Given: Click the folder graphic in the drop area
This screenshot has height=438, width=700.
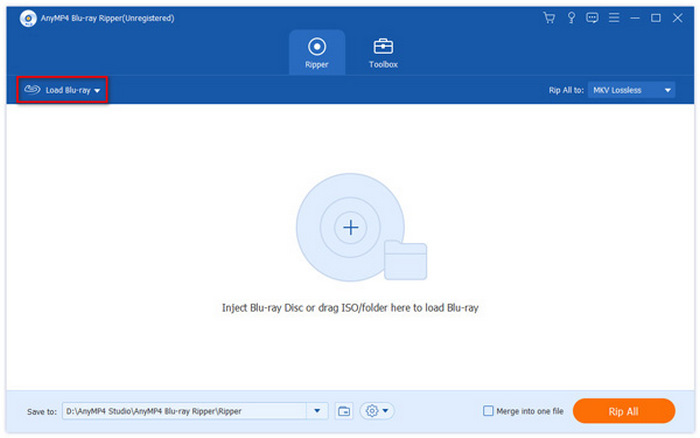Looking at the screenshot, I should [x=405, y=260].
